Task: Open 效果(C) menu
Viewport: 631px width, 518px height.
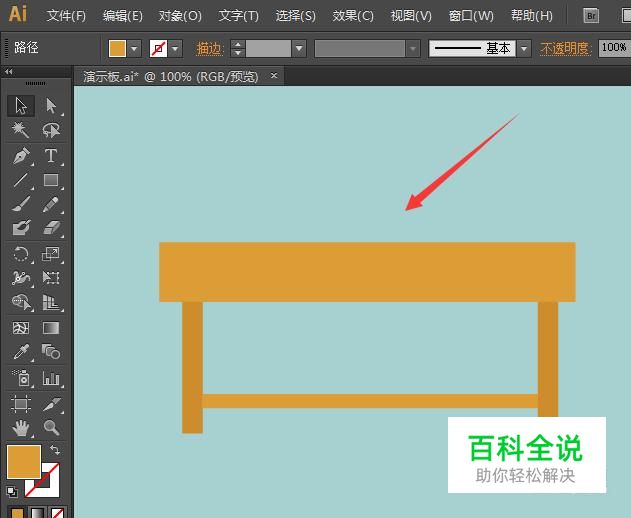Action: [x=353, y=16]
